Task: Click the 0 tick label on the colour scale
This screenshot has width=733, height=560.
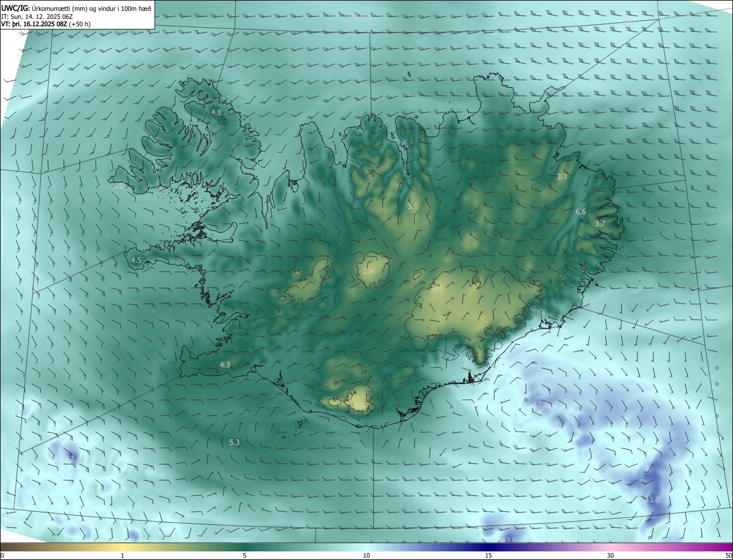Action: point(2,555)
